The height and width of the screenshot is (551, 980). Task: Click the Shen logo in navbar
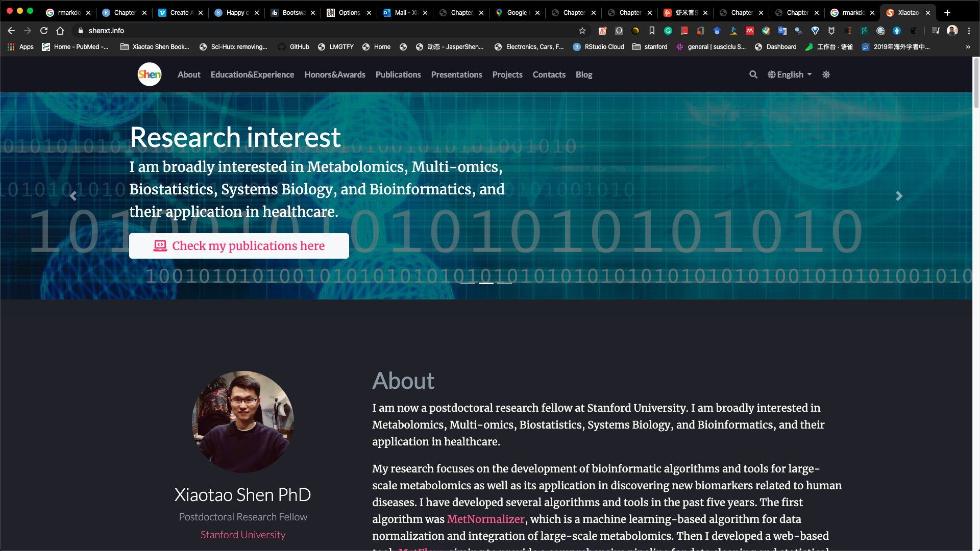point(150,74)
